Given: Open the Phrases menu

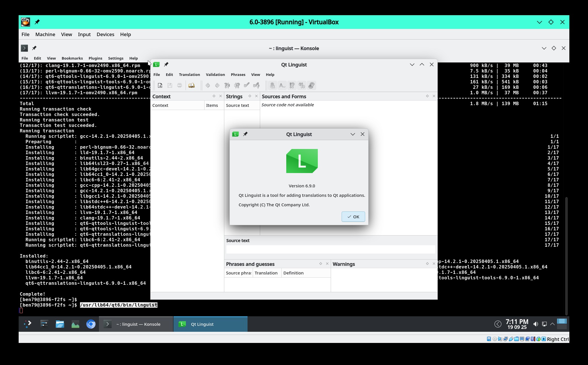Looking at the screenshot, I should pyautogui.click(x=238, y=74).
